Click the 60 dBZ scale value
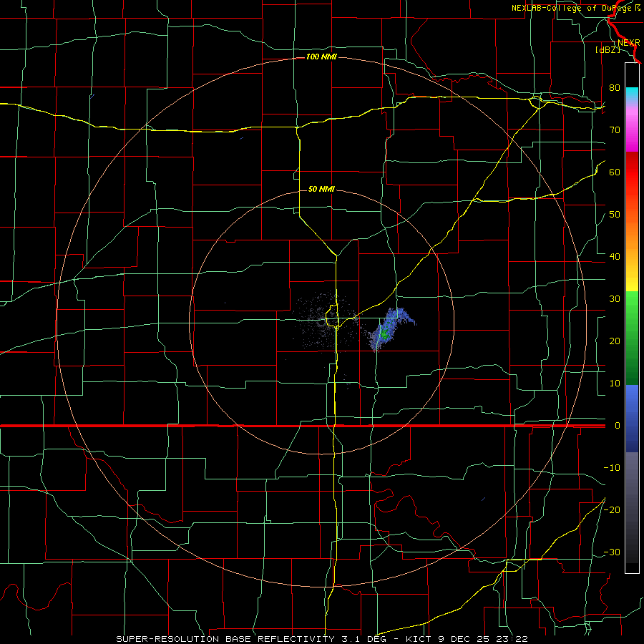The height and width of the screenshot is (644, 644). [x=615, y=172]
